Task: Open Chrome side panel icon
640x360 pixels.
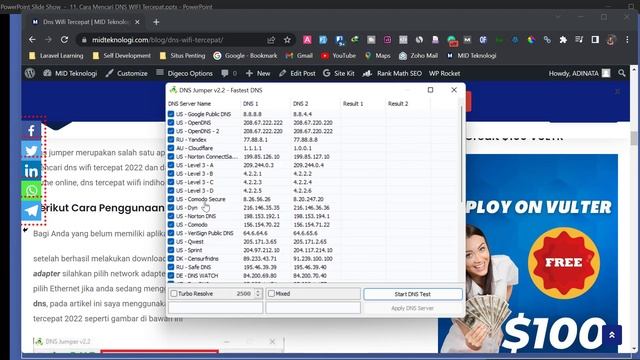Action: click(595, 40)
